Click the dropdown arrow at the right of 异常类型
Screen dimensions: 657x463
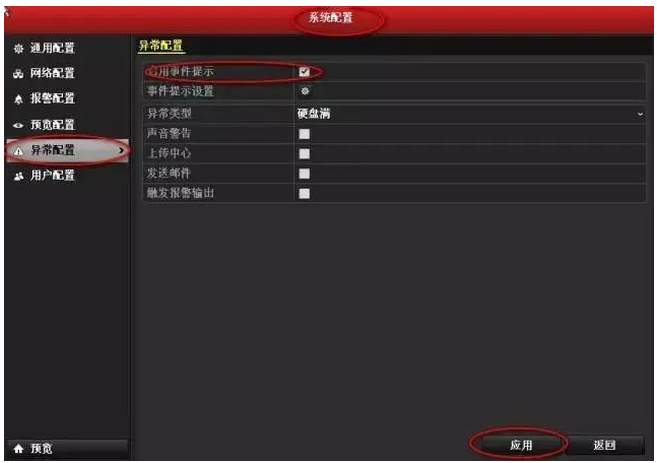point(640,114)
